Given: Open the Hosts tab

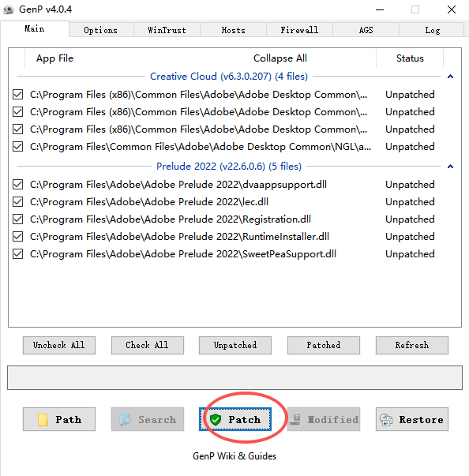Looking at the screenshot, I should [233, 30].
